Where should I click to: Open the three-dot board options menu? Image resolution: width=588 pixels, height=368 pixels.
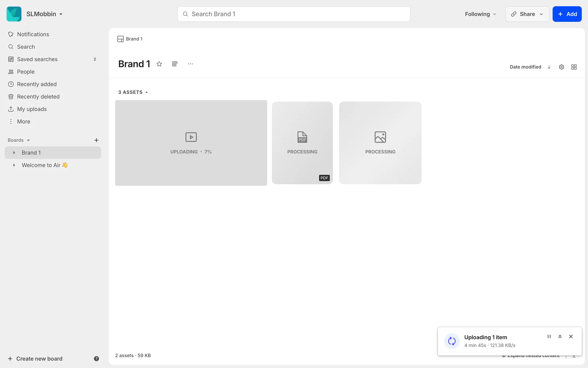[190, 64]
